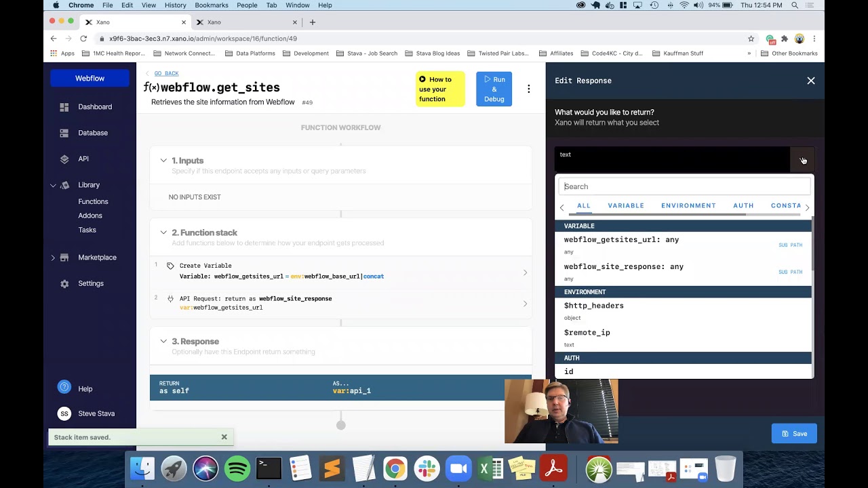Bookmark this page with star icon

click(x=751, y=39)
